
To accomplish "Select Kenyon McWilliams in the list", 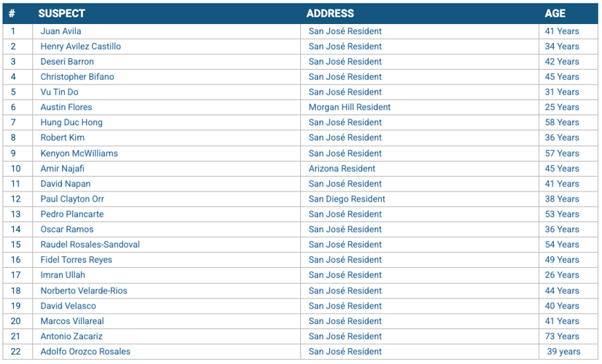I will 79,154.
